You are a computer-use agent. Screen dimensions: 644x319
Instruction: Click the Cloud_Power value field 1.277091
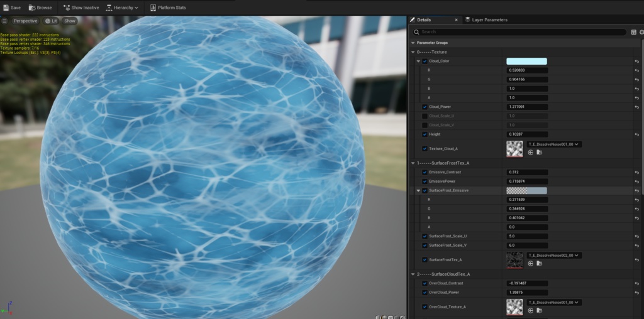(527, 107)
